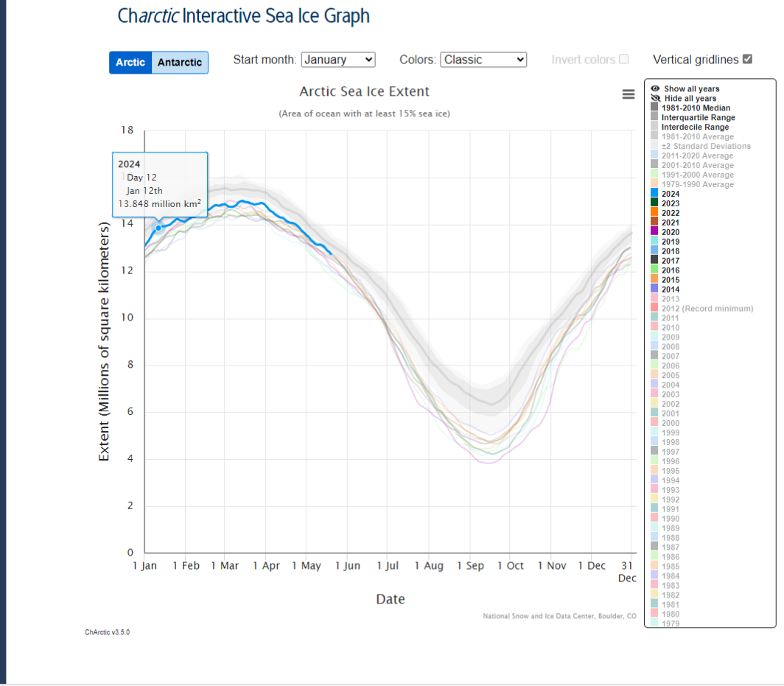Toggle the 2020 series purple marker
The image size is (784, 686).
(x=654, y=231)
